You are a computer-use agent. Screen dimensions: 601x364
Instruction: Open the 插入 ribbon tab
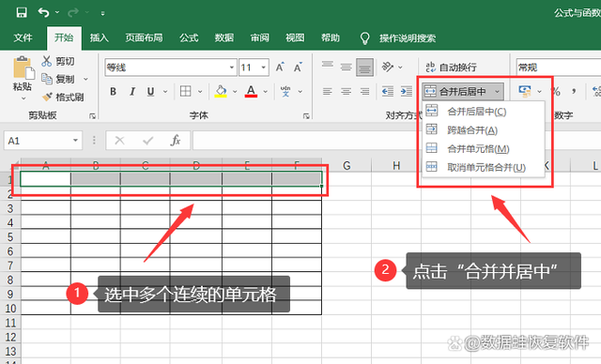pyautogui.click(x=99, y=38)
